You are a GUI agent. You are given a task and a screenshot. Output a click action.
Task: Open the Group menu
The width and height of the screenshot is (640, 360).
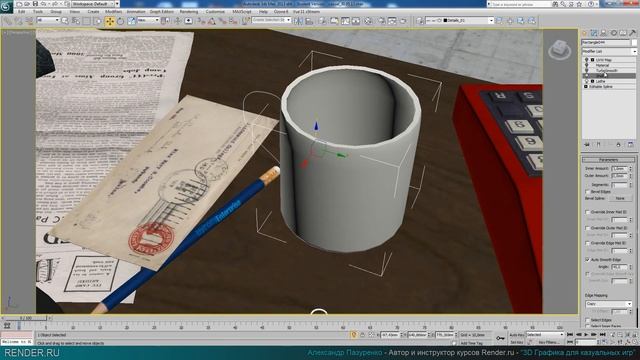coord(56,12)
